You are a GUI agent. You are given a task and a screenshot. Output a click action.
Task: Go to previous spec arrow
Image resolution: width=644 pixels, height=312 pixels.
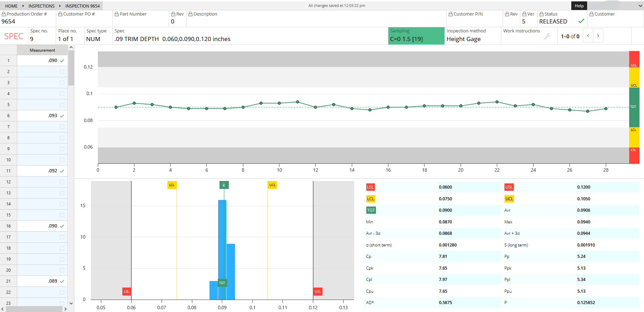[x=588, y=36]
